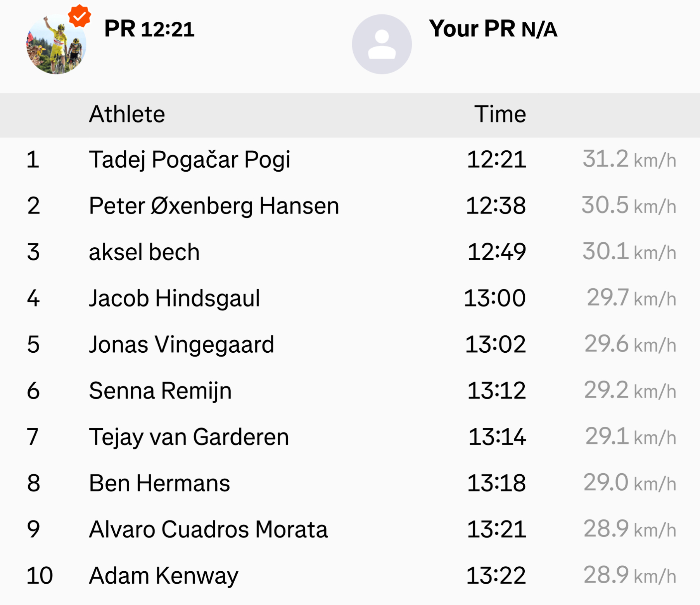Open Peter Øxenberg Hansen's profile
The image size is (700, 605).
(214, 205)
